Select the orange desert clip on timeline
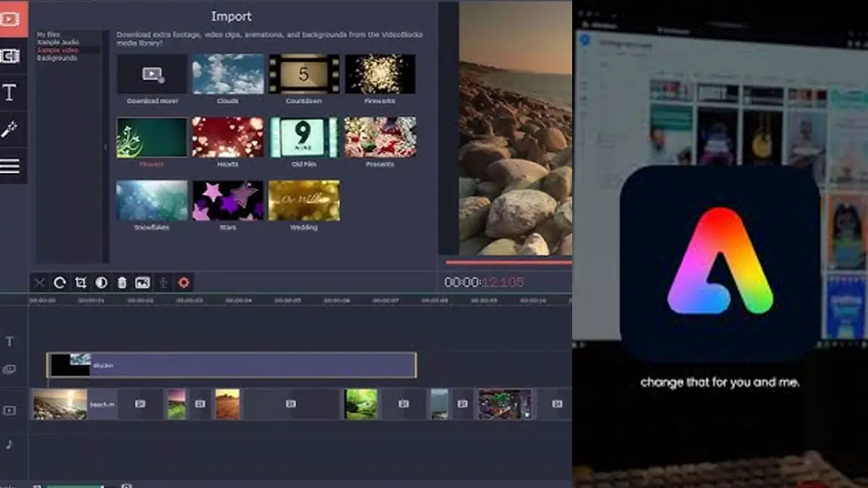 click(x=227, y=404)
